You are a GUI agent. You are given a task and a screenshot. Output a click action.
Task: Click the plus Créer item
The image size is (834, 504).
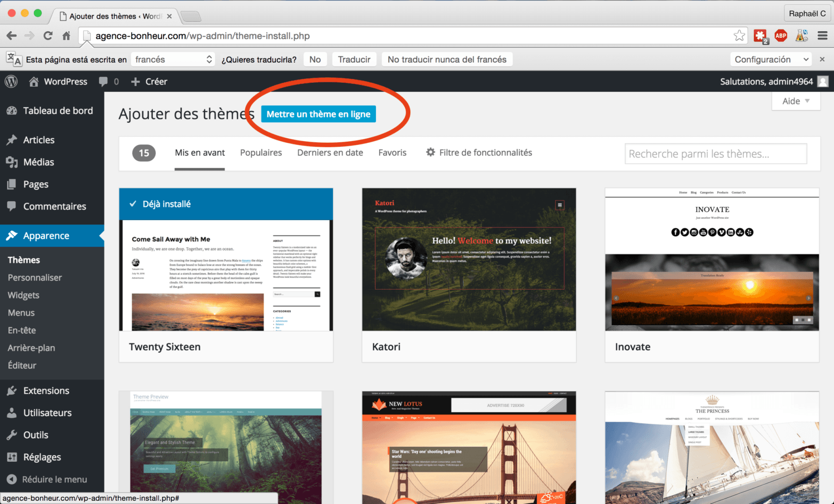tap(149, 82)
